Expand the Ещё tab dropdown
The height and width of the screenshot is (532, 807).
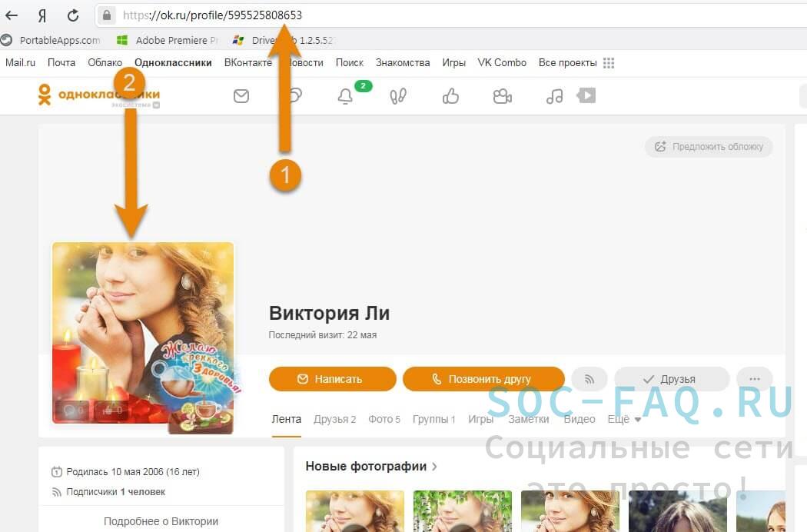624,420
